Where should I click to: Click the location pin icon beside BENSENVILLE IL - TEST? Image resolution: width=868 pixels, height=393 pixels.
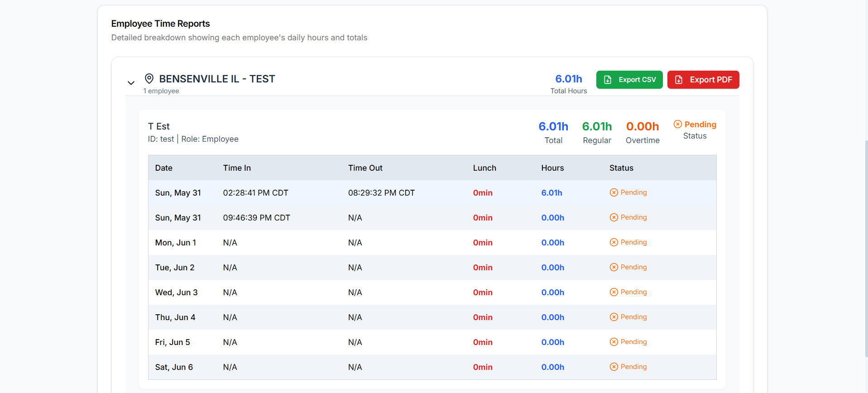(x=149, y=79)
